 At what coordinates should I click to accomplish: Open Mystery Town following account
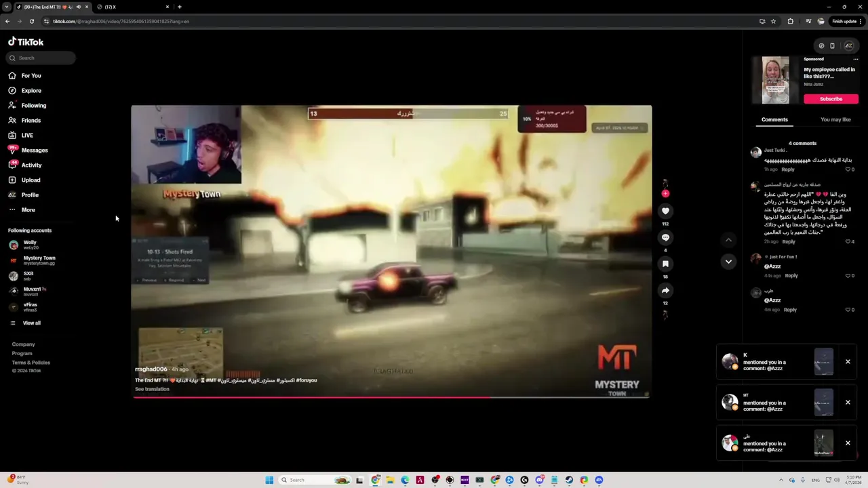(34, 260)
